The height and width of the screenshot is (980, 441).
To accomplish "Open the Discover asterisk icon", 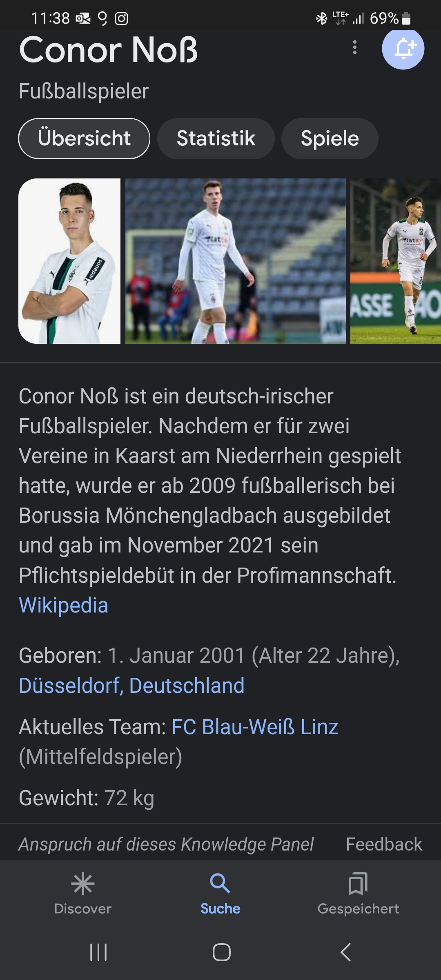I will click(x=82, y=884).
